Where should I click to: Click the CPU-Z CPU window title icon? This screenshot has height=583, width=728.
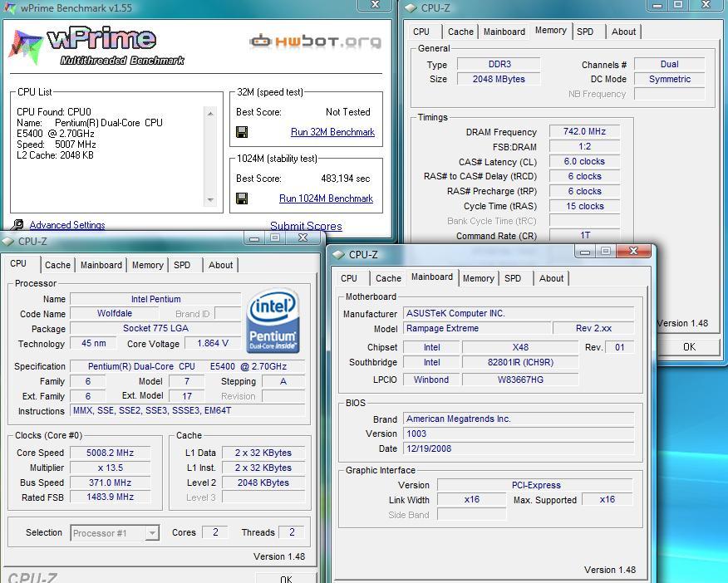pyautogui.click(x=7, y=241)
